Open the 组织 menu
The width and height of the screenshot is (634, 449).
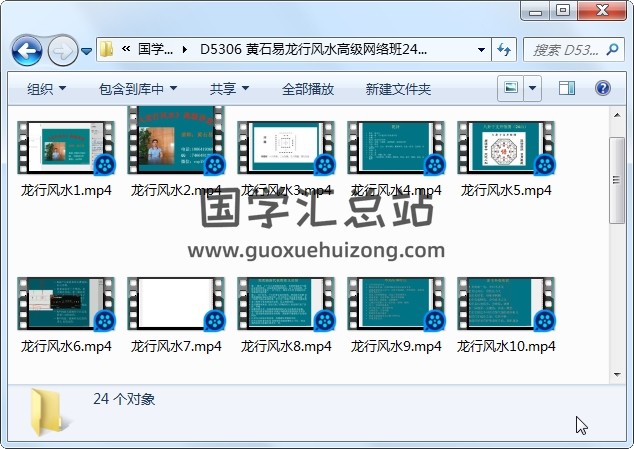[46, 89]
